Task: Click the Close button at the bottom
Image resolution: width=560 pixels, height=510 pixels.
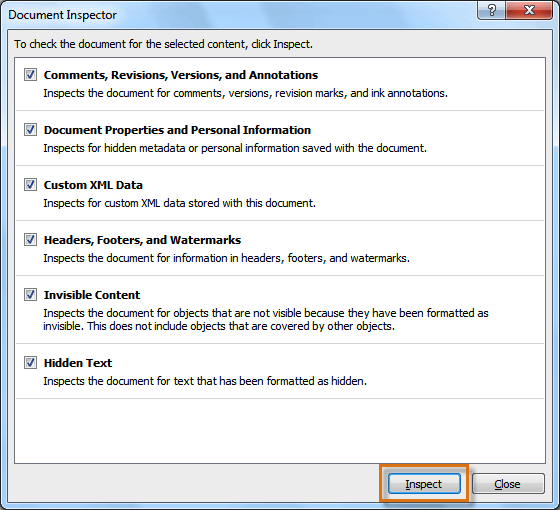Action: (508, 484)
